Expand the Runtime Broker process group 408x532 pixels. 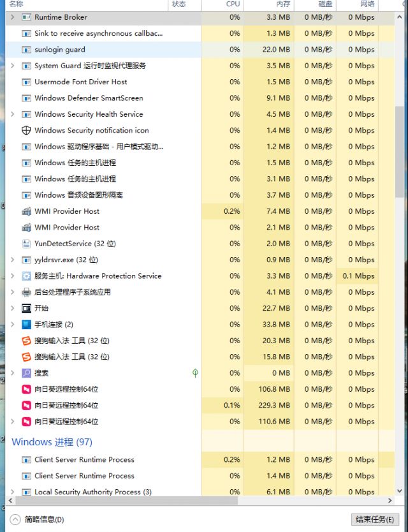click(x=13, y=17)
